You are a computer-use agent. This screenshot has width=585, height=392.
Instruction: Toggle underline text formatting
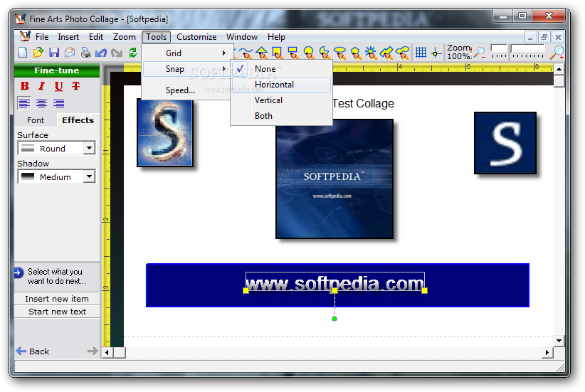[58, 86]
